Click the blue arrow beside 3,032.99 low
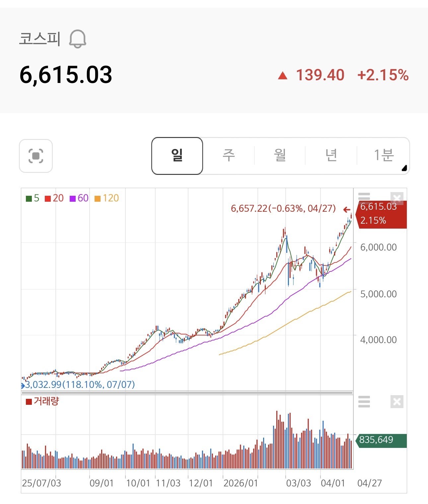Image resolution: width=428 pixels, height=504 pixels. click(x=23, y=386)
